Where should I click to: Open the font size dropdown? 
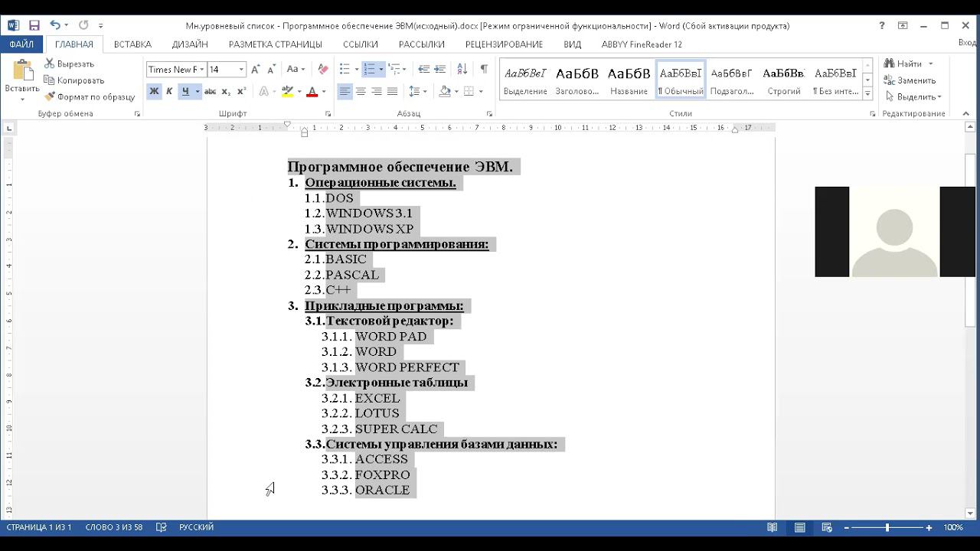(x=241, y=70)
